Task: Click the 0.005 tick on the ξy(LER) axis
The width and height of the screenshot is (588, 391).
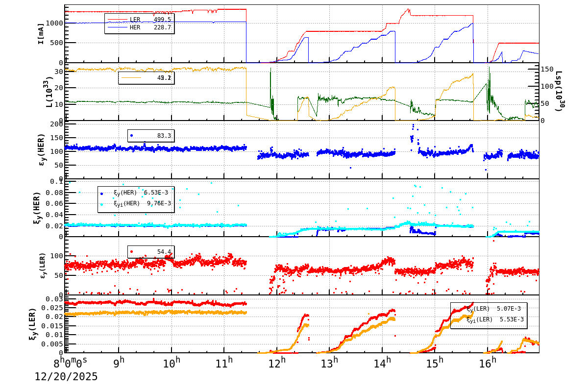Action: [51, 344]
